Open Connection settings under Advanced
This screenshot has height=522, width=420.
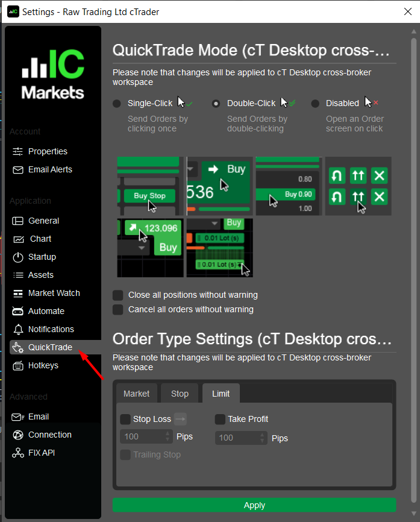[49, 435]
